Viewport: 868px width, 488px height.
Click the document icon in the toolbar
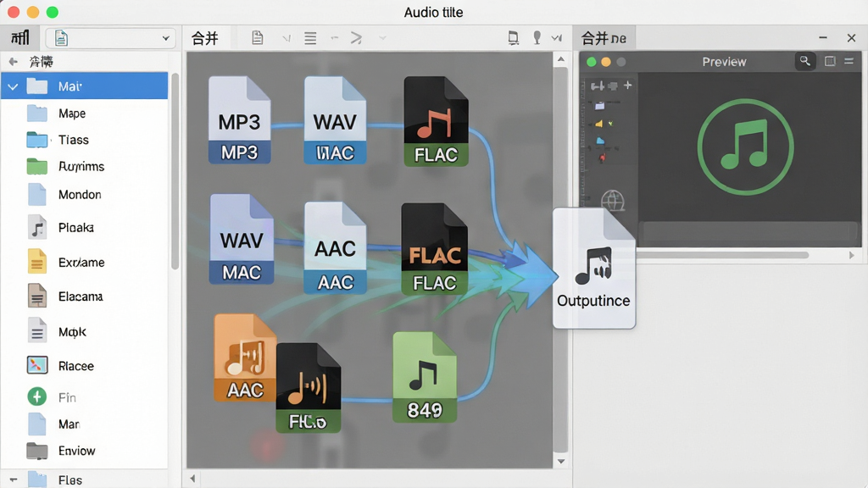[x=258, y=37]
